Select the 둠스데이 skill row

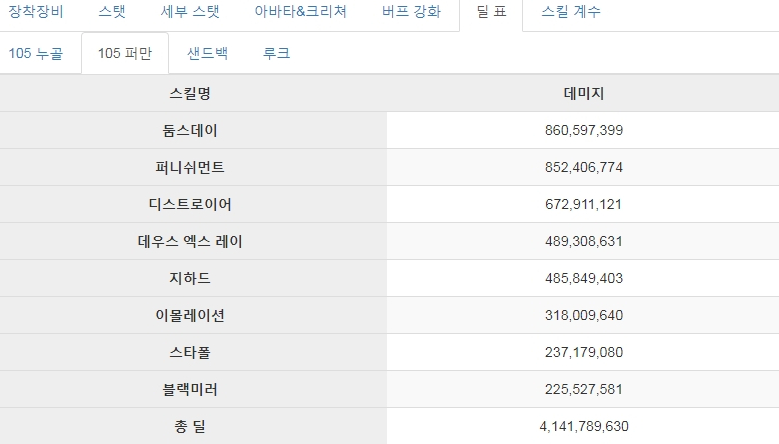click(390, 130)
